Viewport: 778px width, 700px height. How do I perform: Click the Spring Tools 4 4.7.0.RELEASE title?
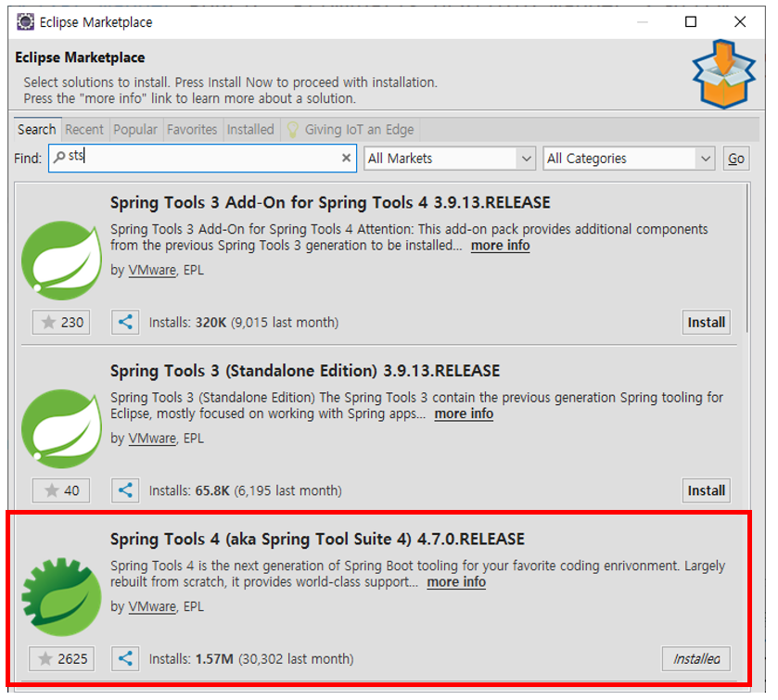click(317, 540)
